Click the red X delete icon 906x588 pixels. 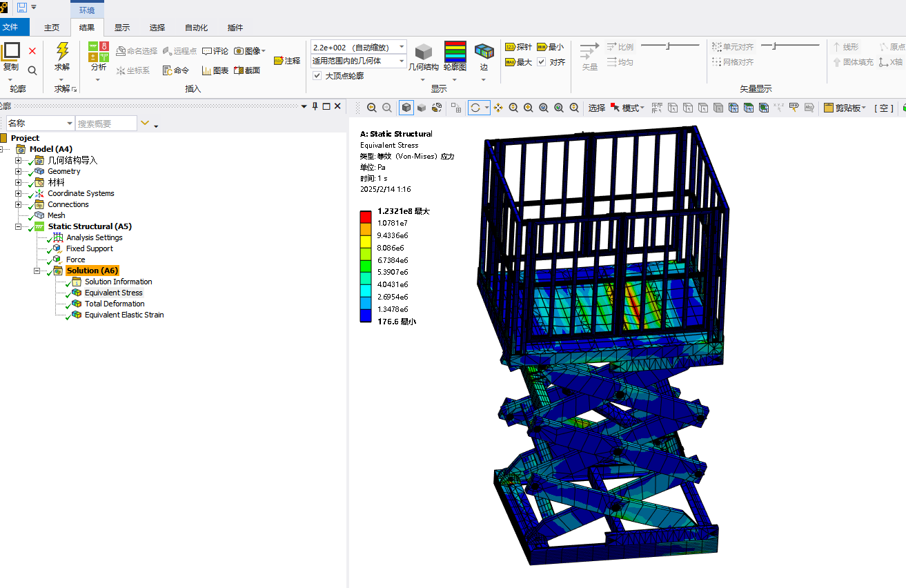[32, 51]
